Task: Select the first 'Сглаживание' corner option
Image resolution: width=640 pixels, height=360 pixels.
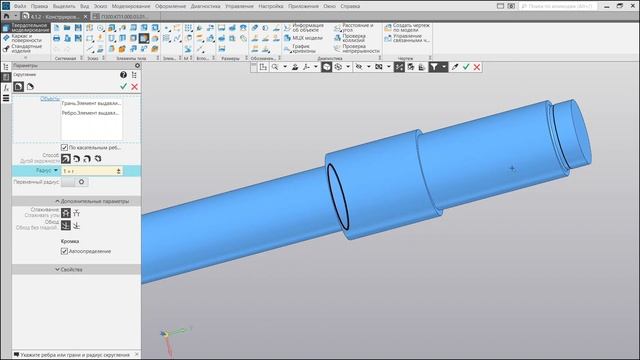Action: coord(66,213)
